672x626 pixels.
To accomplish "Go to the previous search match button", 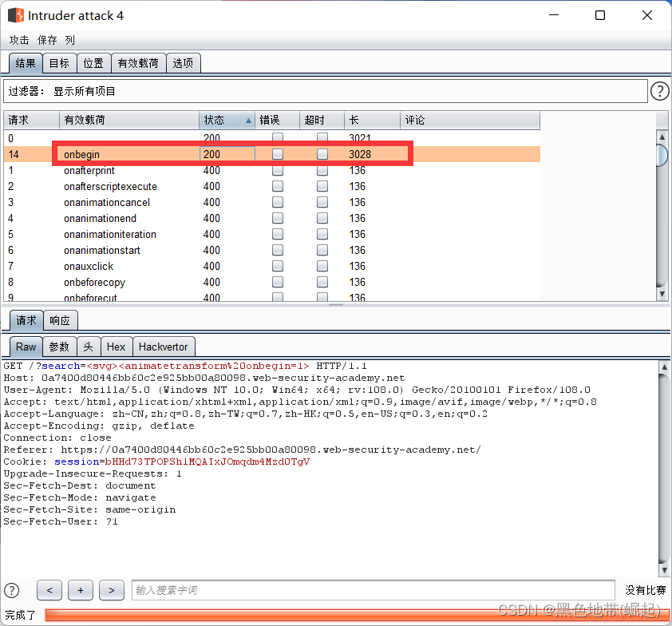I will pyautogui.click(x=49, y=590).
